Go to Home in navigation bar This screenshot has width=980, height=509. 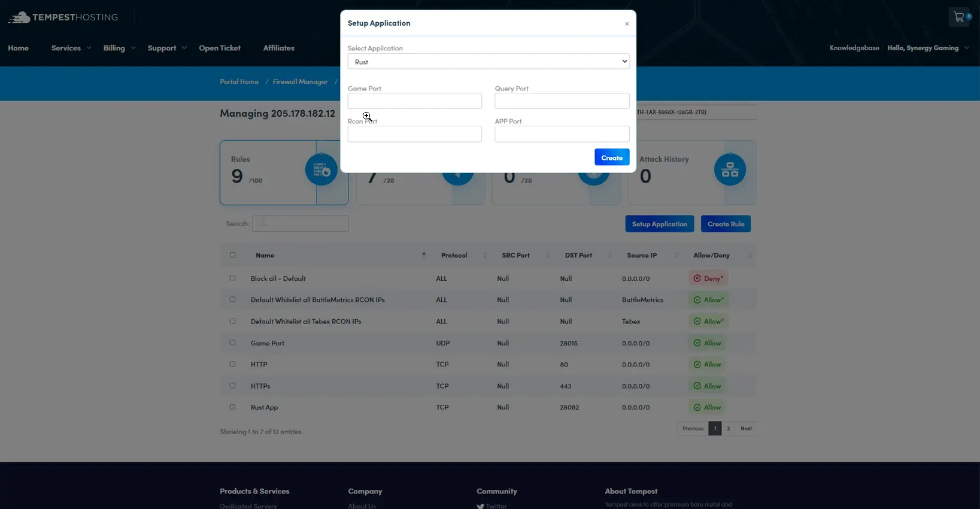18,48
